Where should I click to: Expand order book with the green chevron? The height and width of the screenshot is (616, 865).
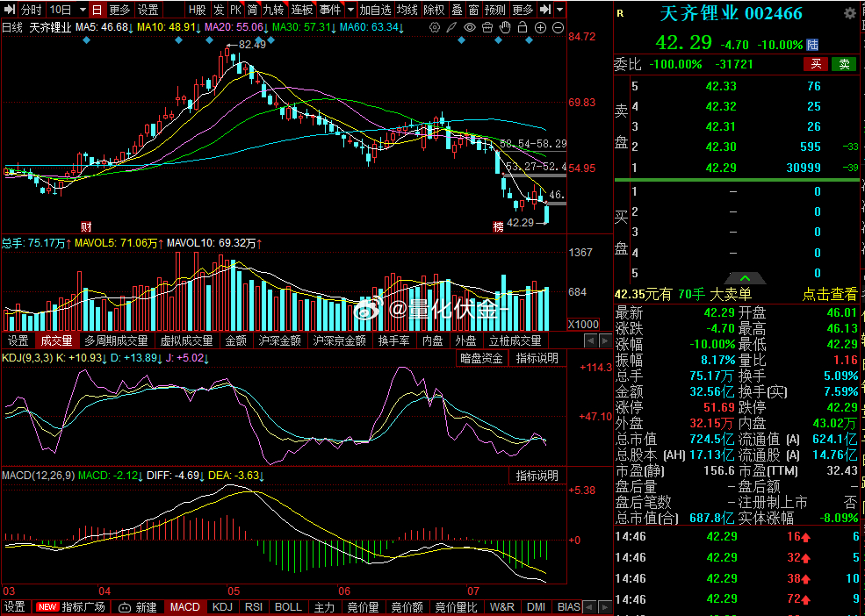[x=745, y=278]
